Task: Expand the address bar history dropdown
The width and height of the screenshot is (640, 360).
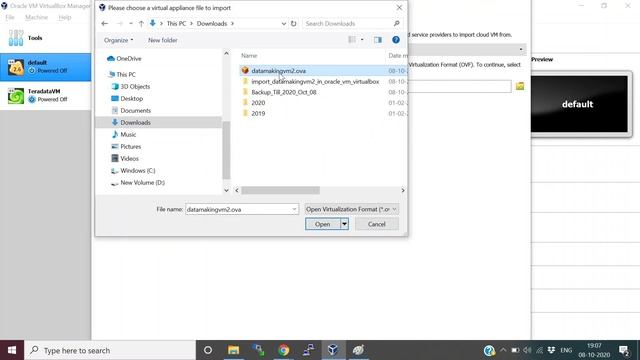Action: click(284, 24)
